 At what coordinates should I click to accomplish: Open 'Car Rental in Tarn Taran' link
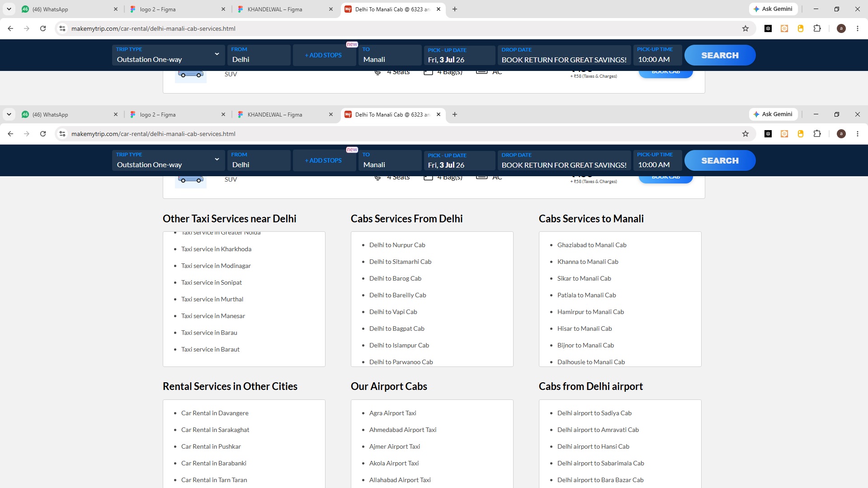coord(214,480)
